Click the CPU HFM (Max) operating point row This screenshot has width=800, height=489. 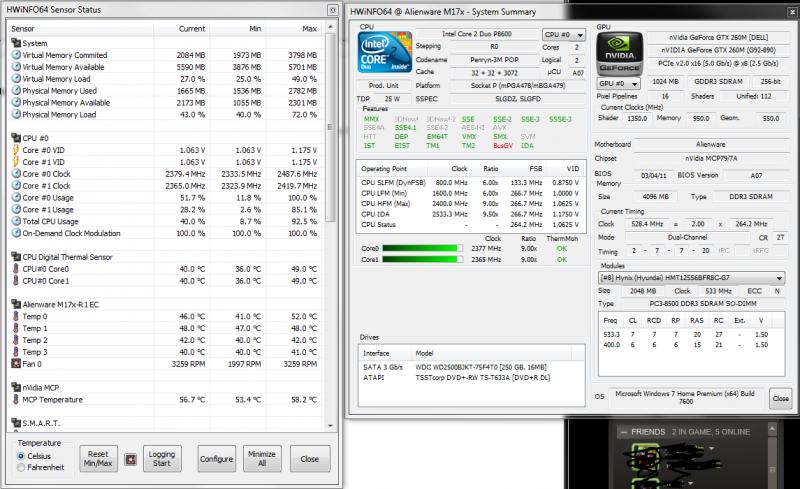(470, 204)
